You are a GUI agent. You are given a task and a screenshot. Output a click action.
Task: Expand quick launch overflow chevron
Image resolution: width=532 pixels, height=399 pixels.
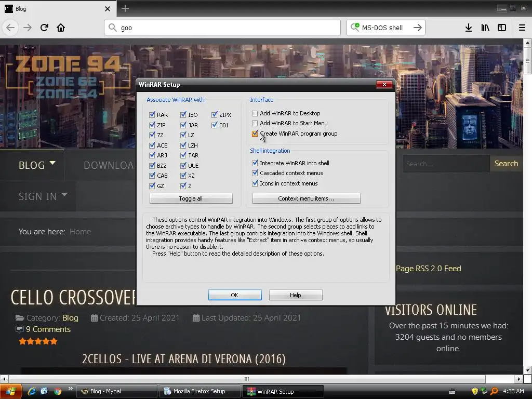(x=70, y=389)
